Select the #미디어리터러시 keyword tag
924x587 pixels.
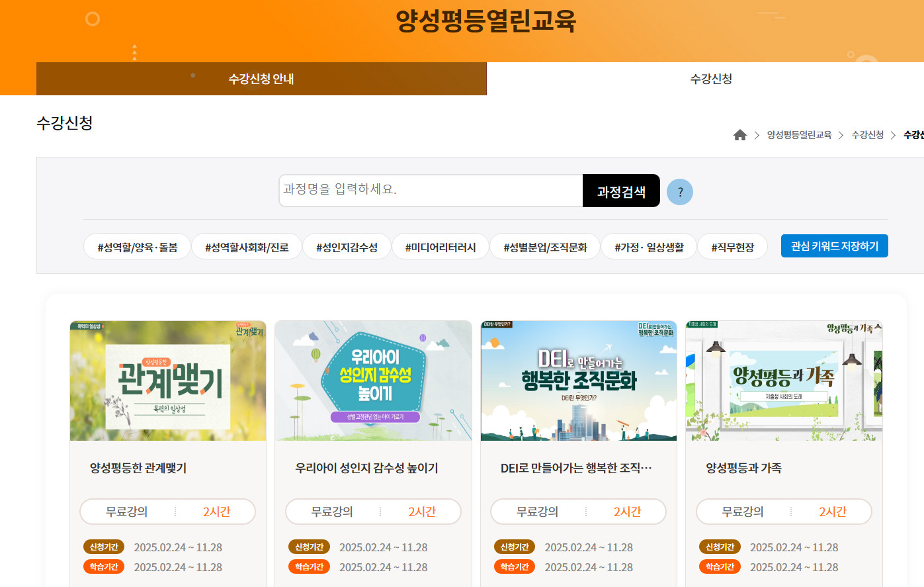tap(441, 247)
